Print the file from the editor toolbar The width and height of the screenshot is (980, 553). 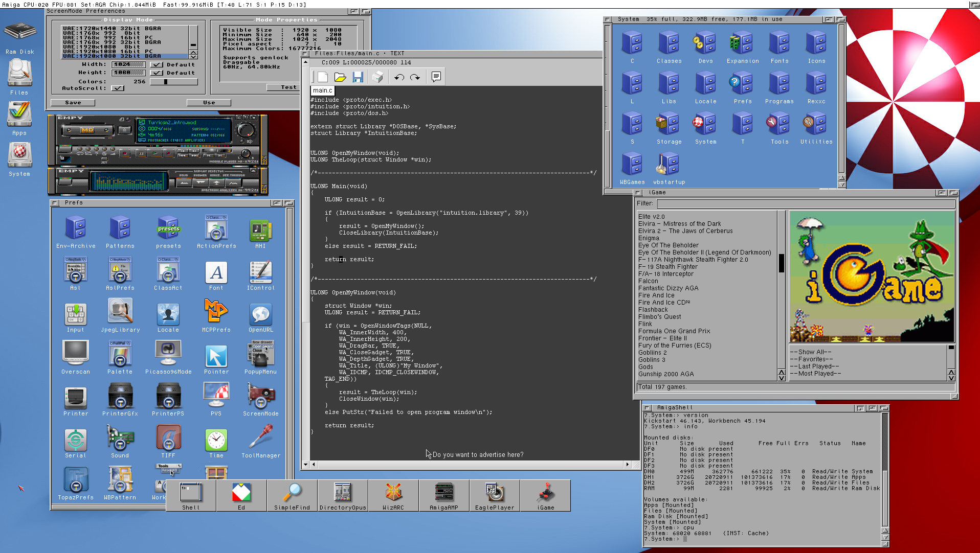377,77
